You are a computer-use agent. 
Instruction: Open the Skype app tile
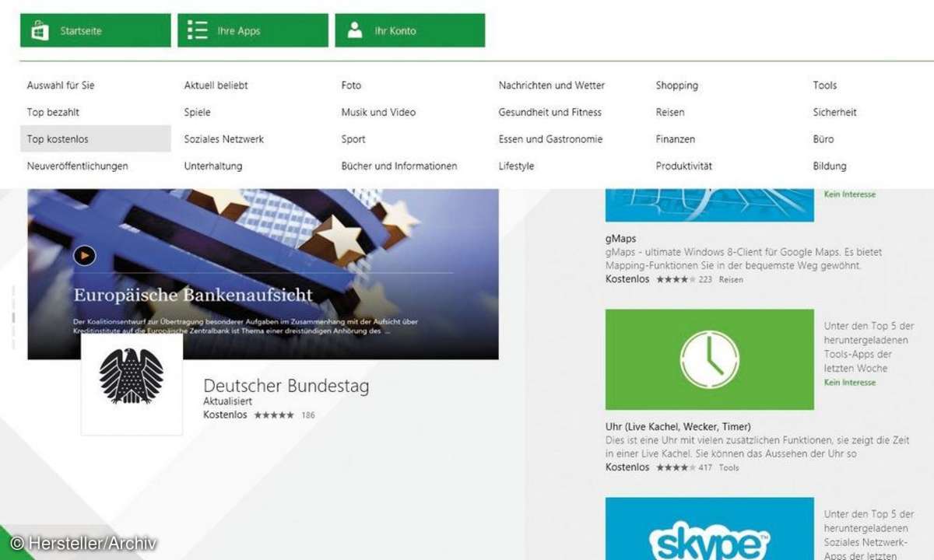[710, 529]
